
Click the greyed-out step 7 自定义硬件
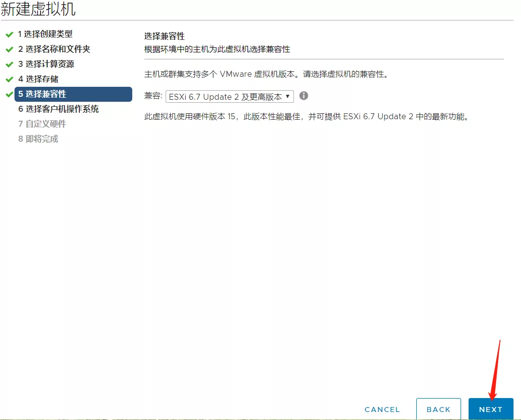pyautogui.click(x=42, y=124)
